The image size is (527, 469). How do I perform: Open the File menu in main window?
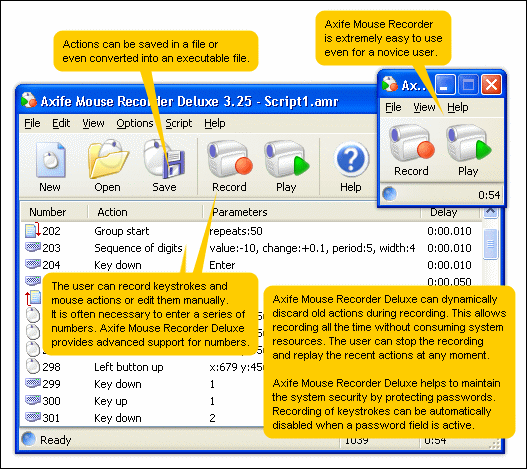pos(32,123)
